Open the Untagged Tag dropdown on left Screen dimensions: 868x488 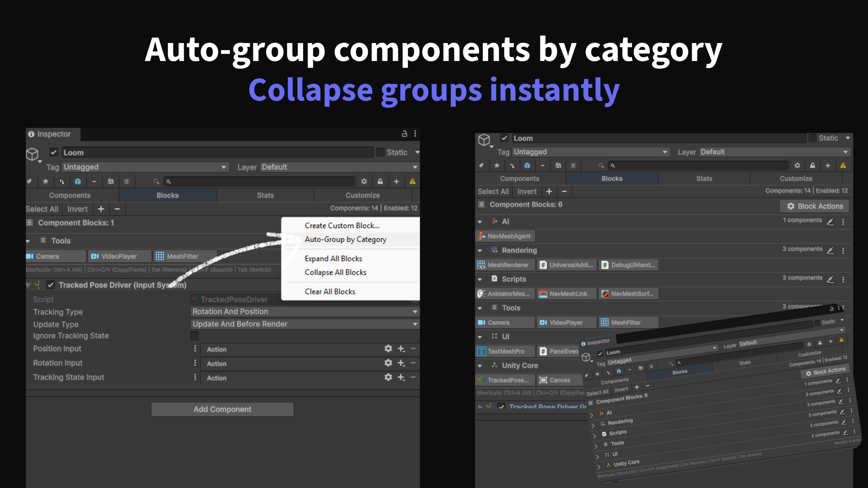click(145, 167)
